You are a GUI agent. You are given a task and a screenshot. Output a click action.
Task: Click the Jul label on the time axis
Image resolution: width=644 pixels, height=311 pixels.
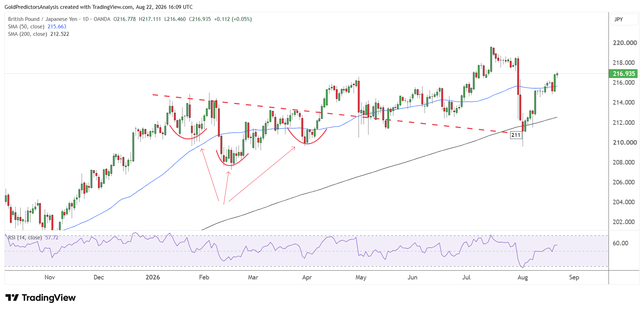(x=466, y=277)
